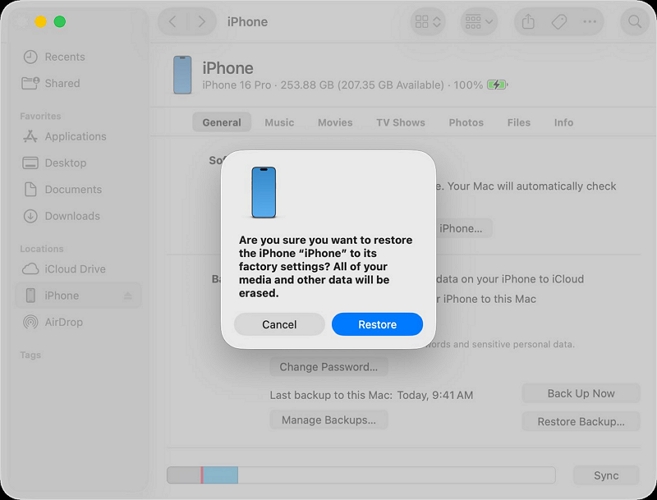Click the Restore Backup... button
Image resolution: width=657 pixels, height=500 pixels.
pos(581,421)
